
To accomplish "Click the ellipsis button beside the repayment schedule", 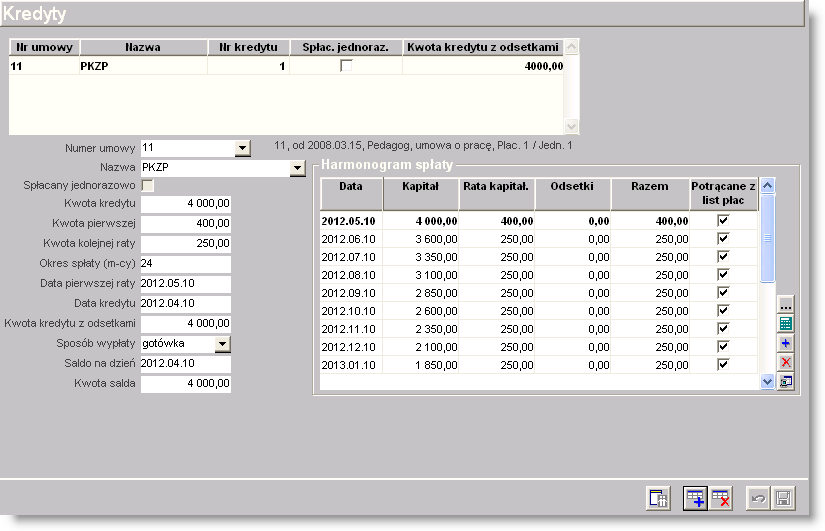I will (x=786, y=305).
